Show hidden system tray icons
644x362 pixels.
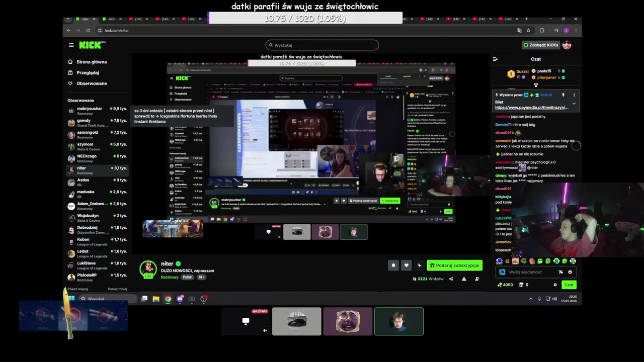pos(531,299)
